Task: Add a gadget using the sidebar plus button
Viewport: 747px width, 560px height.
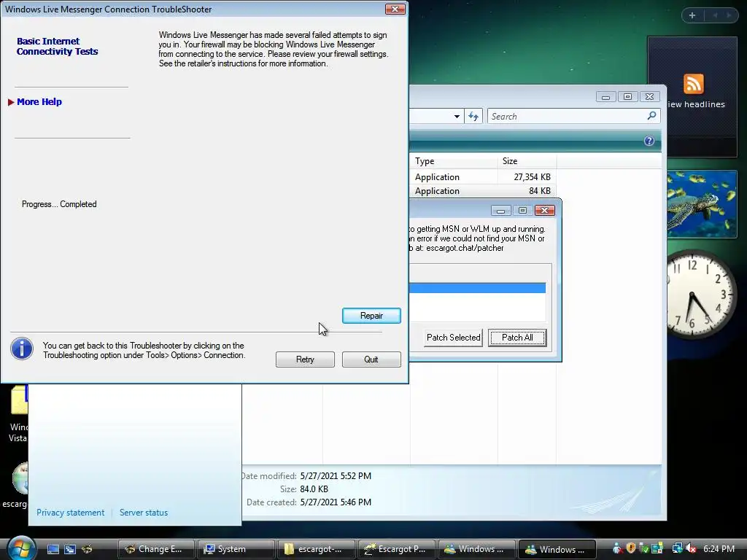Action: 692,15
